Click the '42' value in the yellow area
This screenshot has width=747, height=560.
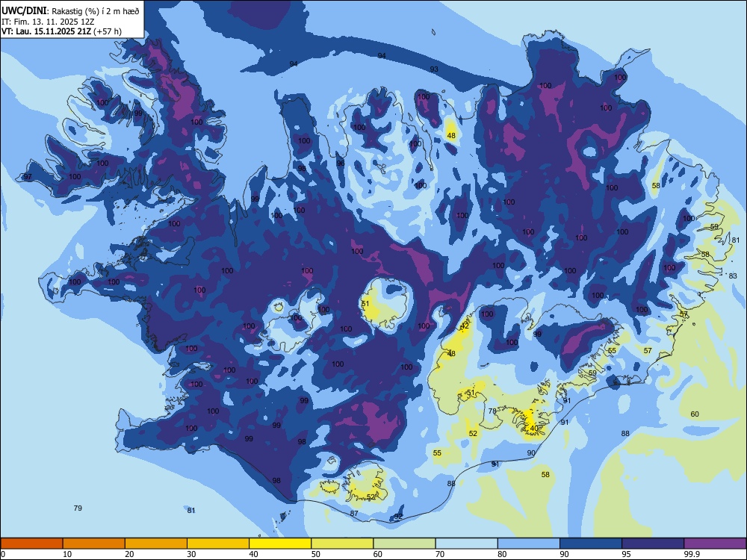point(465,326)
